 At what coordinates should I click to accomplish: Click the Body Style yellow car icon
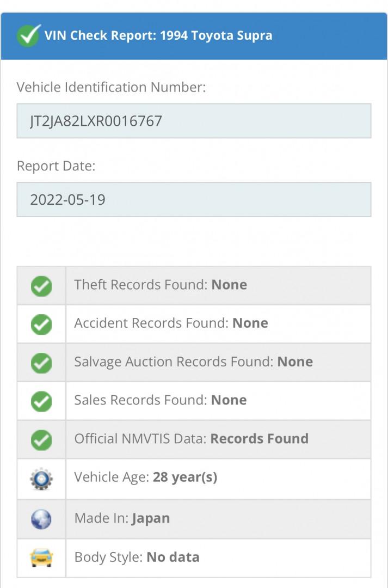(41, 558)
